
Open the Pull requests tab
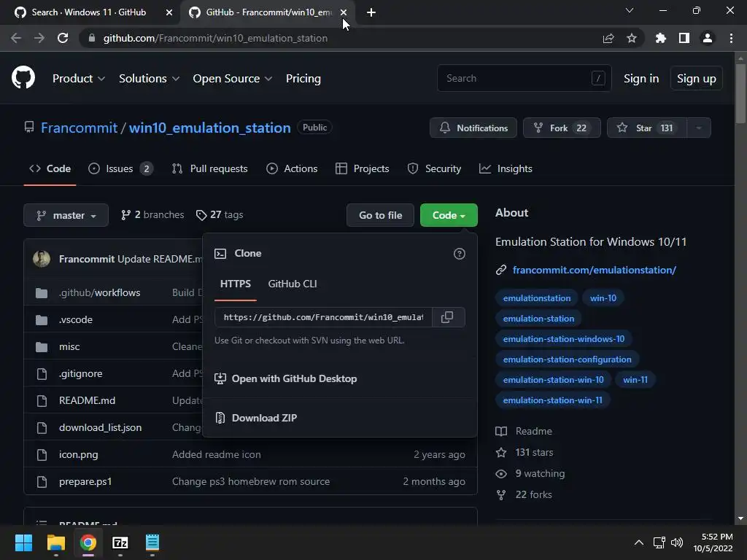point(209,168)
